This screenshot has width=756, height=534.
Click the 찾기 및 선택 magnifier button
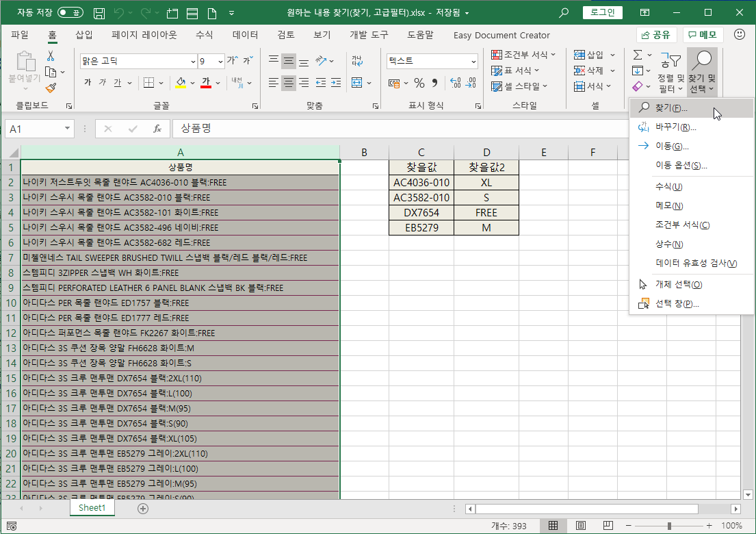coord(702,72)
